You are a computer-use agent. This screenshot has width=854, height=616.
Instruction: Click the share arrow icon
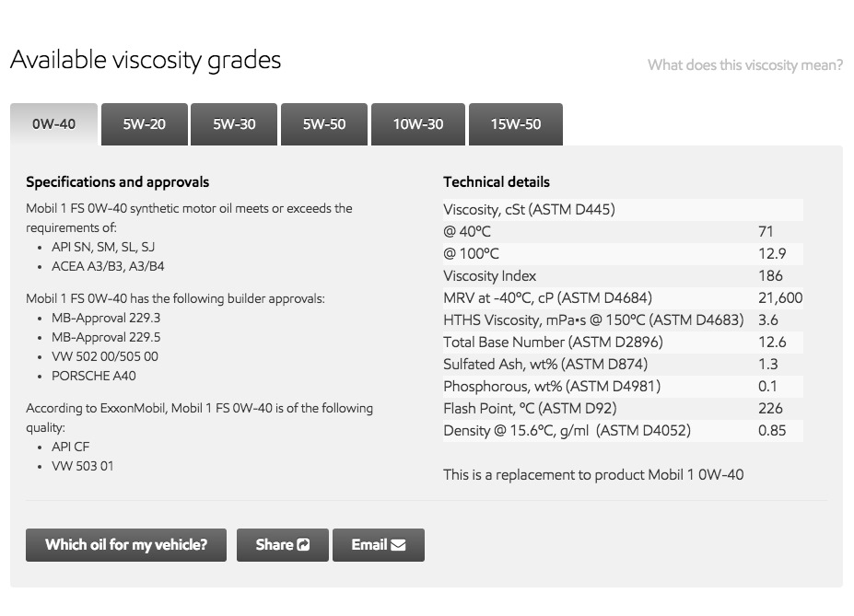coord(303,545)
